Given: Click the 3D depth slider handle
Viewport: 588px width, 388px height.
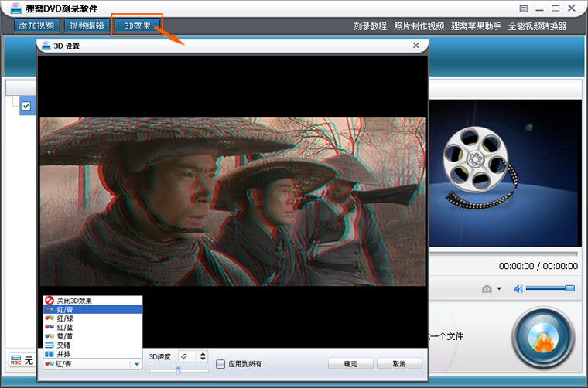Looking at the screenshot, I should 178,370.
